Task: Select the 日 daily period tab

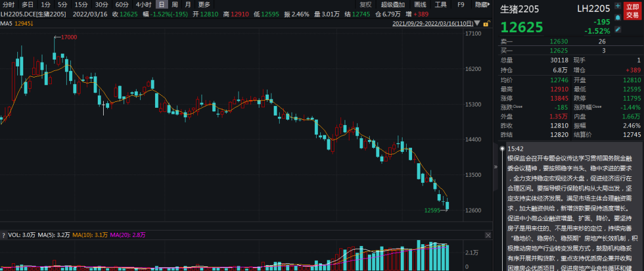Action: pyautogui.click(x=162, y=5)
